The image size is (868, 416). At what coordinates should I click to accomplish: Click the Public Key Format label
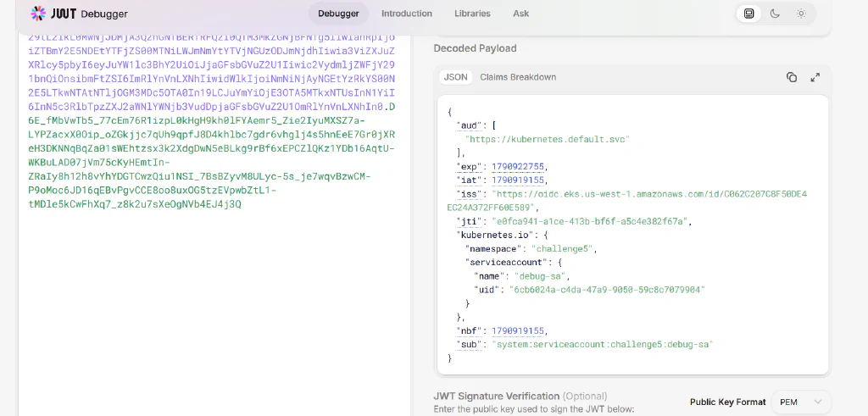(x=727, y=402)
